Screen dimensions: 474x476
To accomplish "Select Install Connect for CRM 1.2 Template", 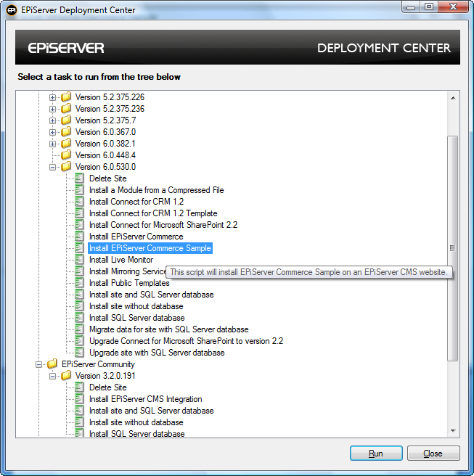I will (x=153, y=213).
